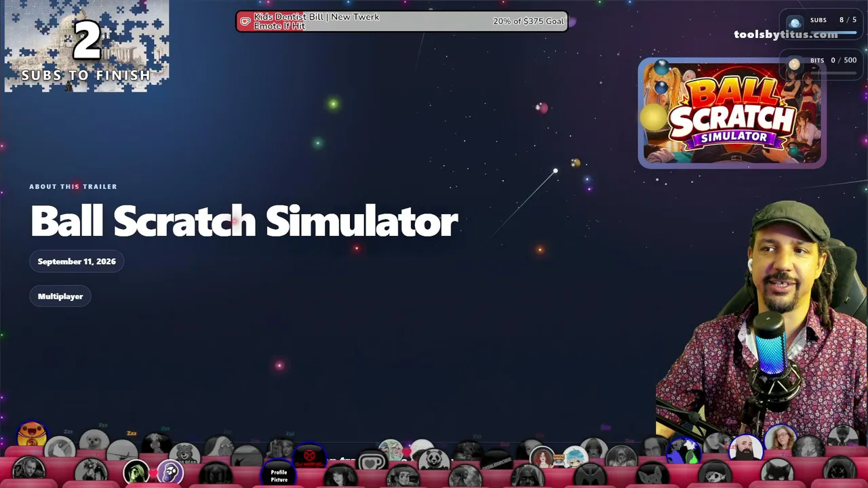Click the BITS 0 / 500 counter
Screen dimensions: 868x488
833,60
